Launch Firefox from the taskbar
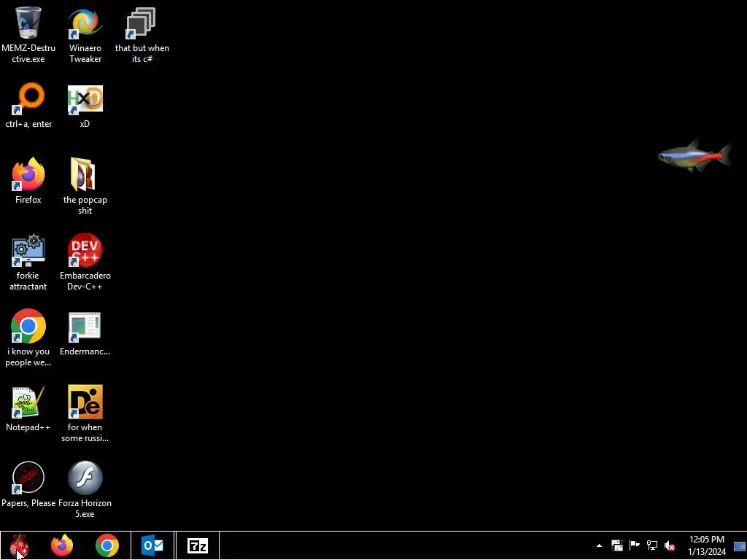747x560 pixels. pos(62,545)
